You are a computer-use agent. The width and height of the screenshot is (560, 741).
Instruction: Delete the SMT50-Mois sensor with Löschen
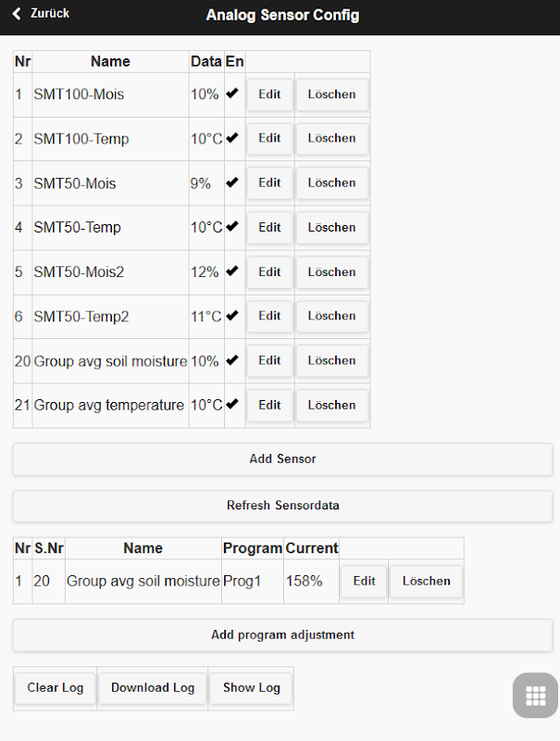(332, 182)
